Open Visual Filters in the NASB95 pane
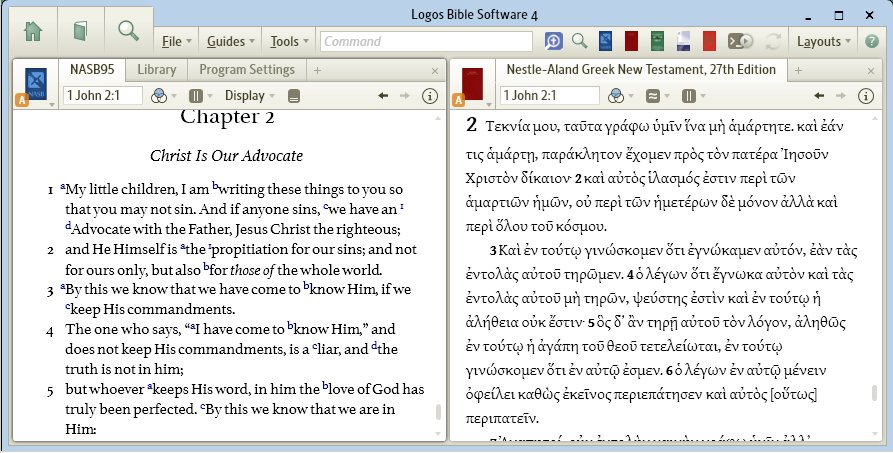893x453 pixels. 159,96
